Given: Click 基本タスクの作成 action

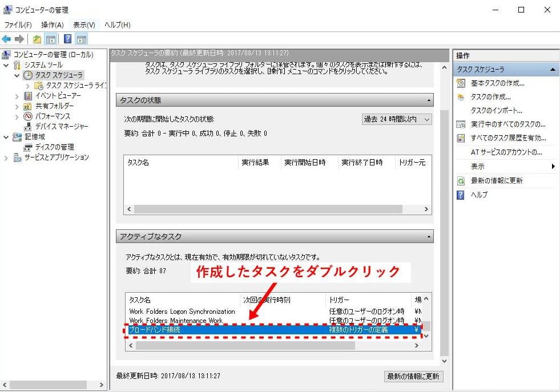Looking at the screenshot, I should pyautogui.click(x=497, y=83).
